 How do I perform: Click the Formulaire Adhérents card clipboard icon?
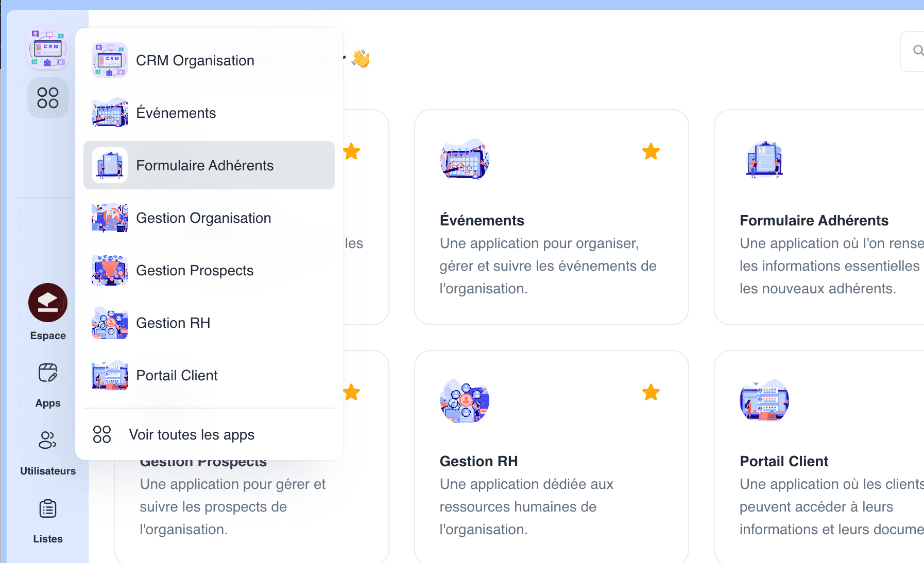tap(764, 160)
